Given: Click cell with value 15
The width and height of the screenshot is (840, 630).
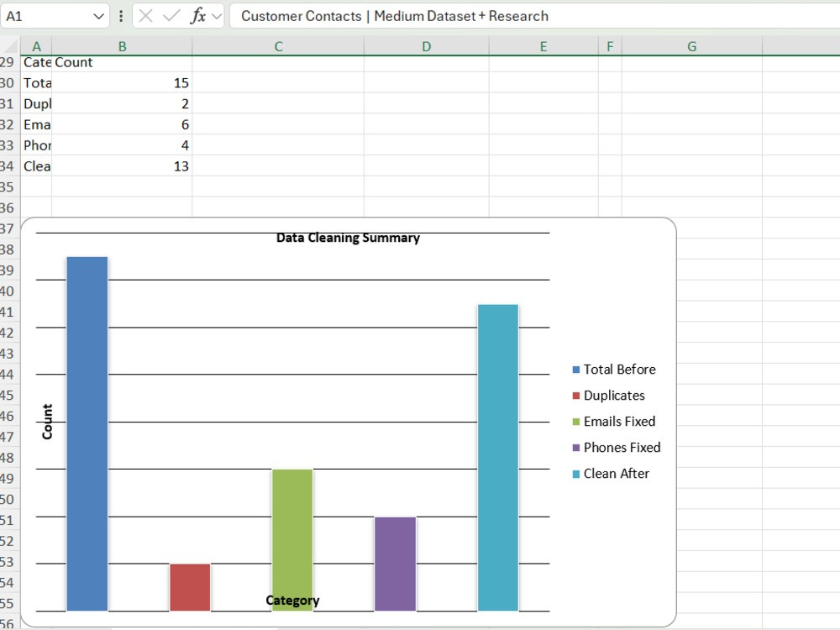Looking at the screenshot, I should pyautogui.click(x=122, y=82).
